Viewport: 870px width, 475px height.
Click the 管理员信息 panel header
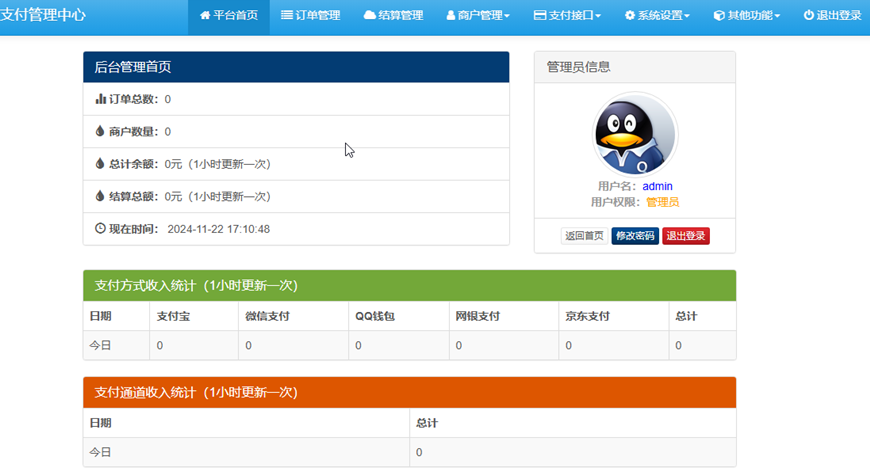click(635, 67)
